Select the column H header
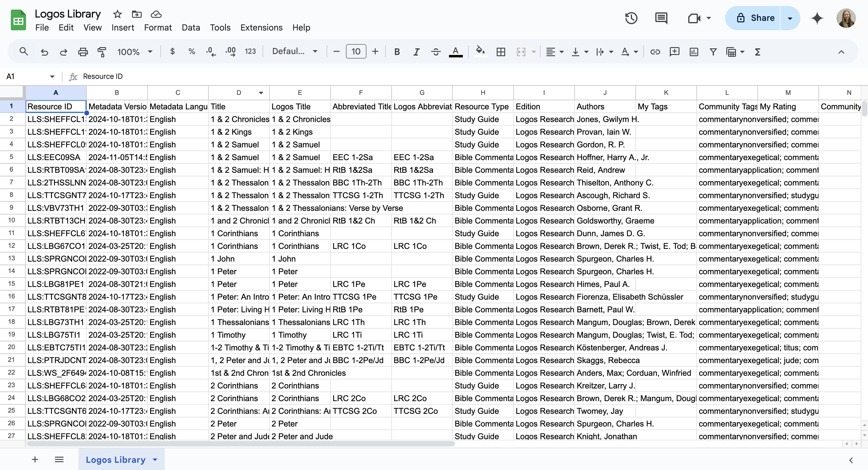The image size is (868, 470). [482, 93]
